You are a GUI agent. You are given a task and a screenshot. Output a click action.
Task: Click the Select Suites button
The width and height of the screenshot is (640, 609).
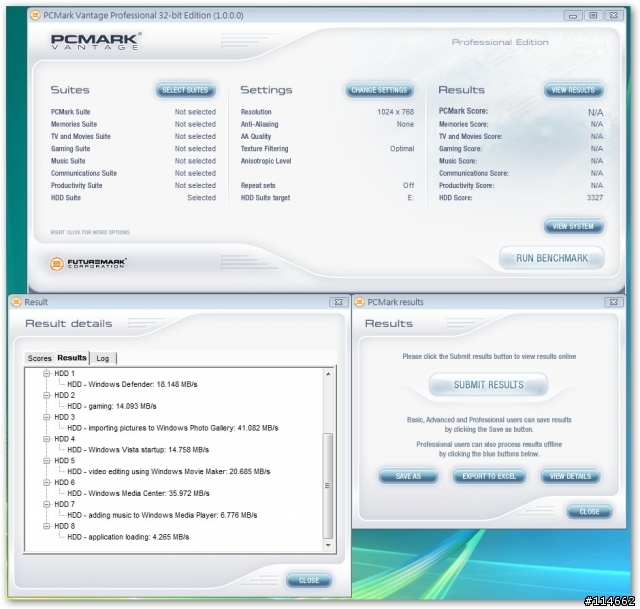pos(185,90)
